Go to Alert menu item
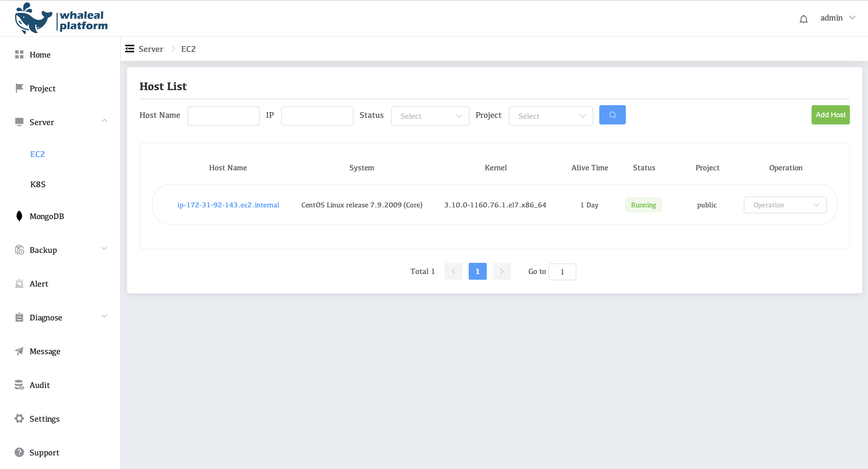 click(39, 284)
